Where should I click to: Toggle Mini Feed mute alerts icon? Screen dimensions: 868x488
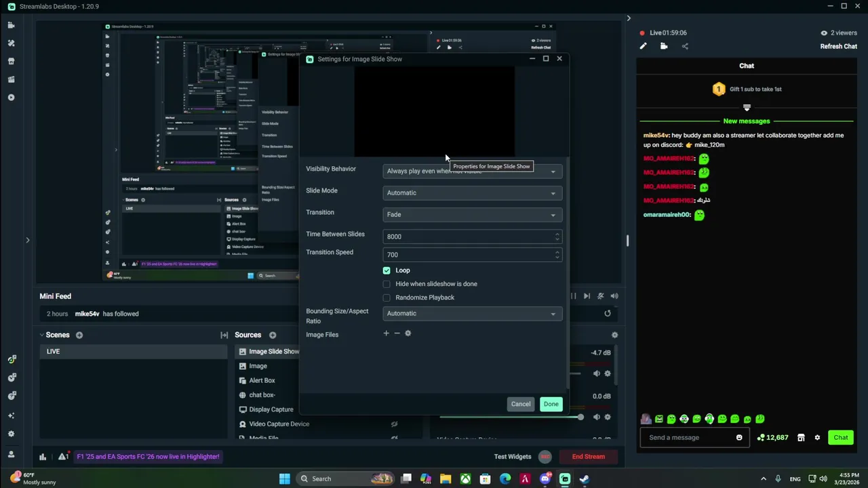[x=600, y=296]
